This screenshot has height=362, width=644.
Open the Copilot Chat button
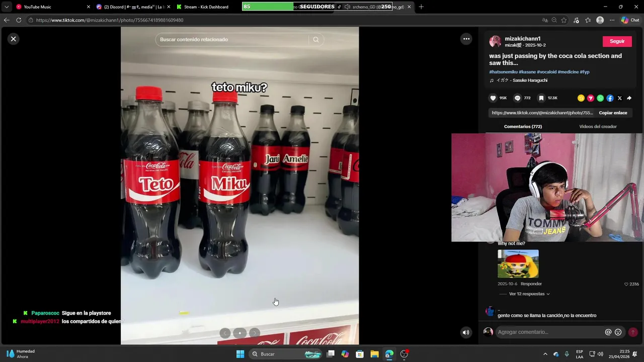[x=630, y=20]
